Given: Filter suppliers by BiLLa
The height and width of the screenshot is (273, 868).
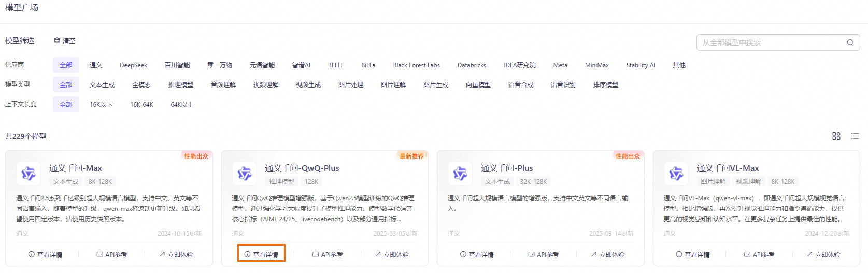Looking at the screenshot, I should [368, 65].
